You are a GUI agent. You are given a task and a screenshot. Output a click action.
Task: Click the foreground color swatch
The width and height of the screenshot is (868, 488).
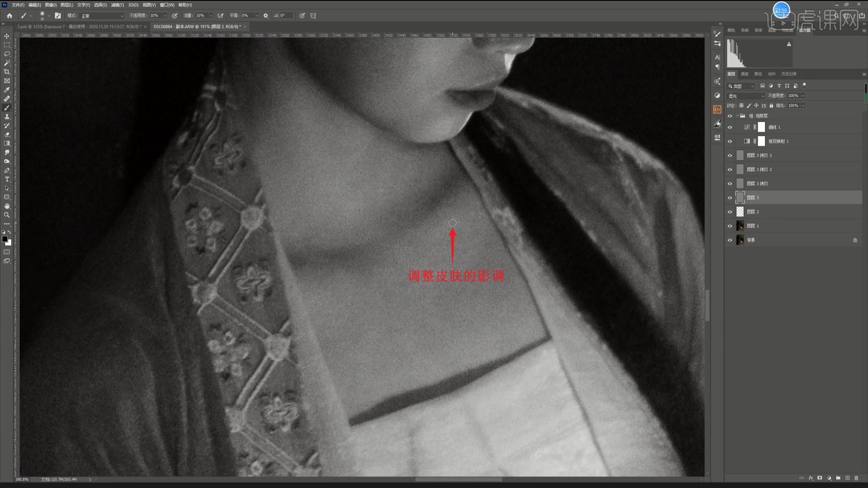pos(5,239)
